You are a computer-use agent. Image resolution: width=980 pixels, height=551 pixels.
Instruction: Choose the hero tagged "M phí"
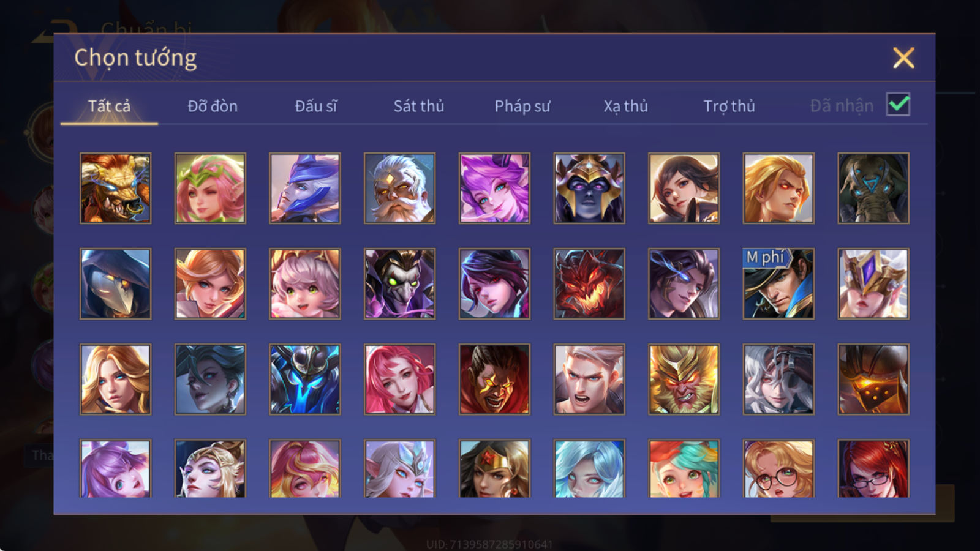(778, 283)
